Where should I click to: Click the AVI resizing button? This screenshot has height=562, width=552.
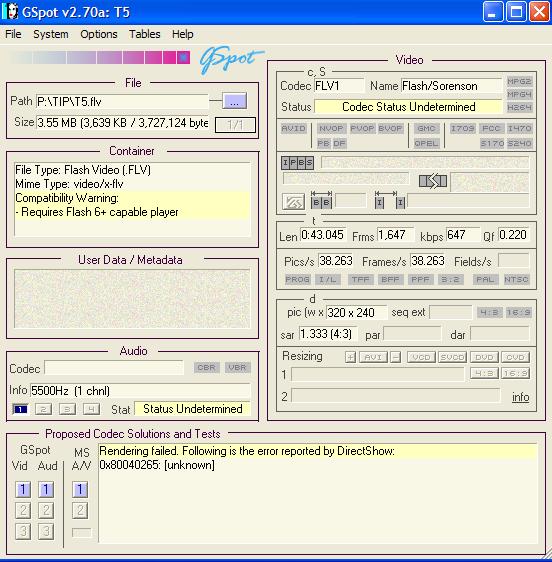tap(373, 357)
